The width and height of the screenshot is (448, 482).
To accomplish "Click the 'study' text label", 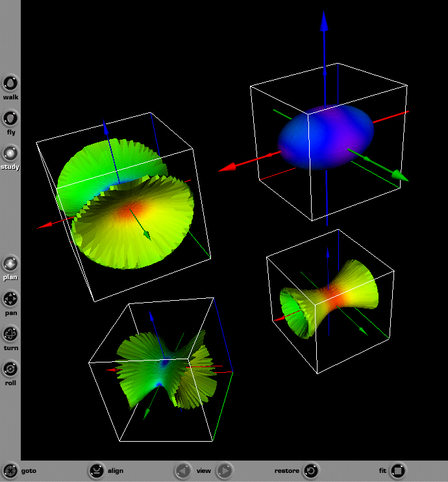I will pos(10,167).
